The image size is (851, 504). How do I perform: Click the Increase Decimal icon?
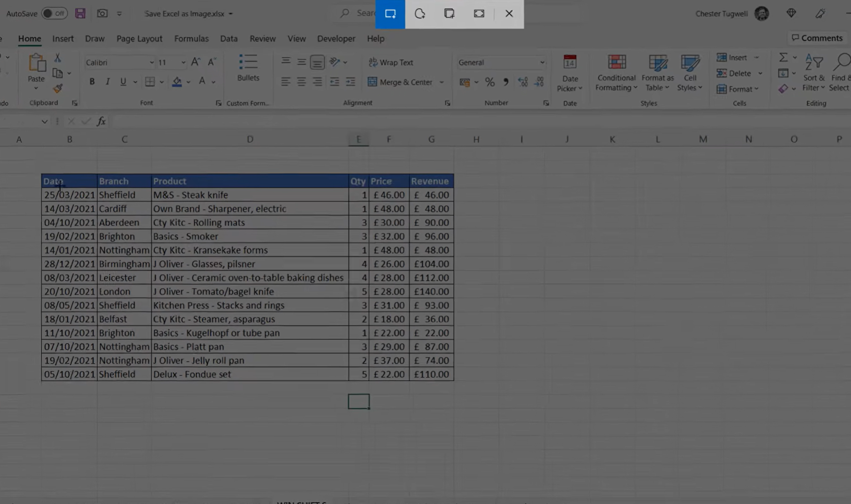(522, 82)
